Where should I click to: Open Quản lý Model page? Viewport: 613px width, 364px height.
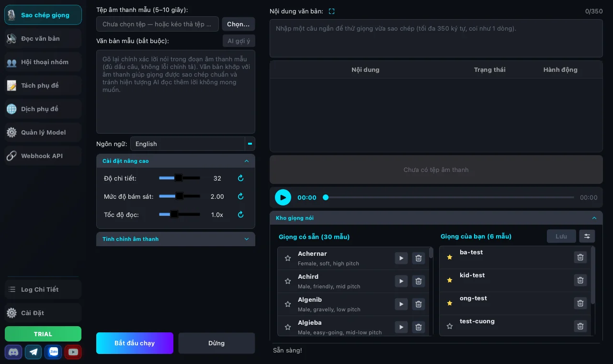pos(43,132)
